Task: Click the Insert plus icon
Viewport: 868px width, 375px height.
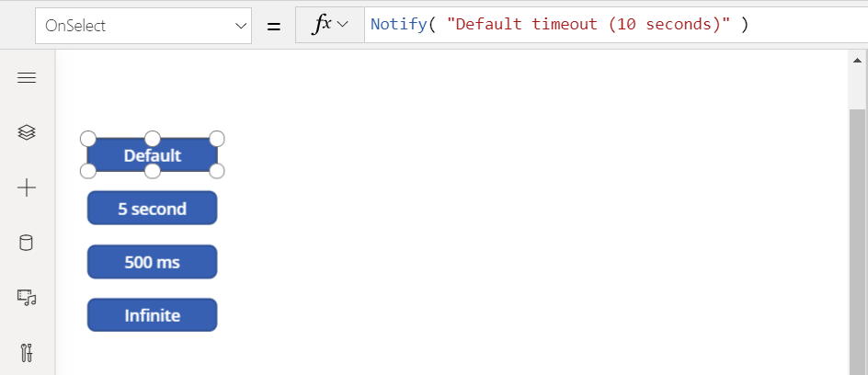Action: pyautogui.click(x=27, y=188)
